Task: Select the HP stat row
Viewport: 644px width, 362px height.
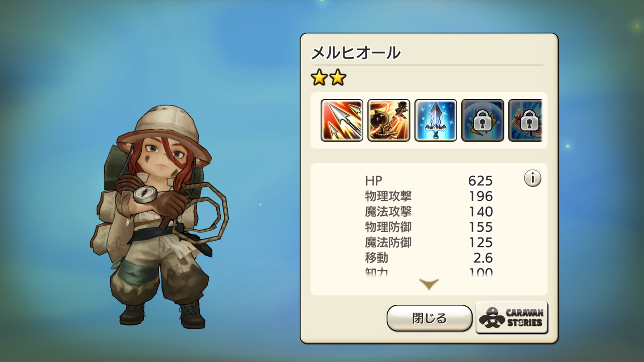Action: (429, 181)
